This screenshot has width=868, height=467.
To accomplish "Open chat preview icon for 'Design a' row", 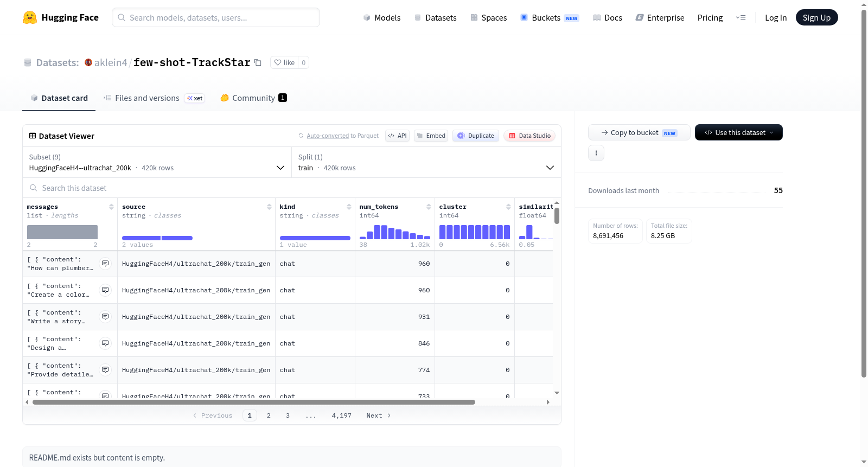I will tap(105, 343).
